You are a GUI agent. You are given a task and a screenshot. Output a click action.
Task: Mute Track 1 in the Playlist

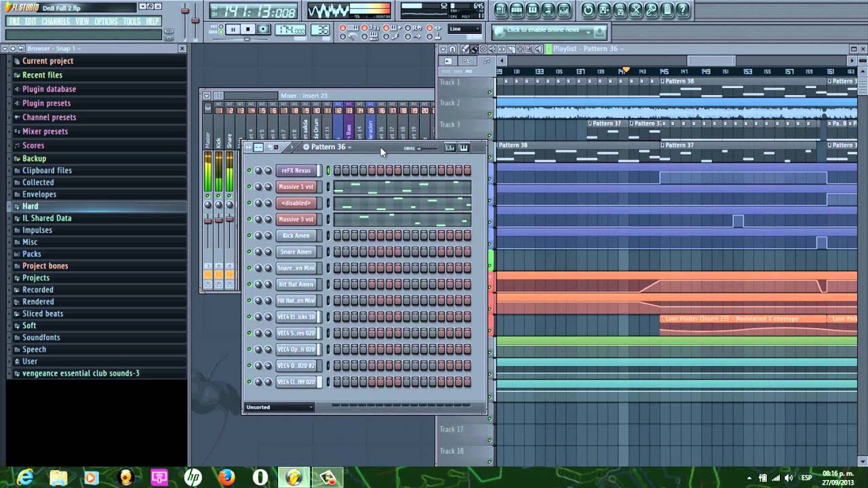point(490,92)
